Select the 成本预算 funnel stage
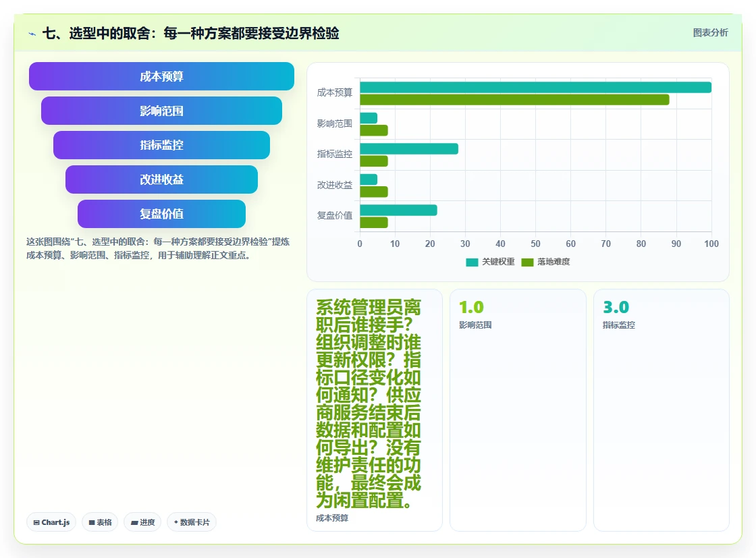The image size is (756, 558). [x=161, y=76]
